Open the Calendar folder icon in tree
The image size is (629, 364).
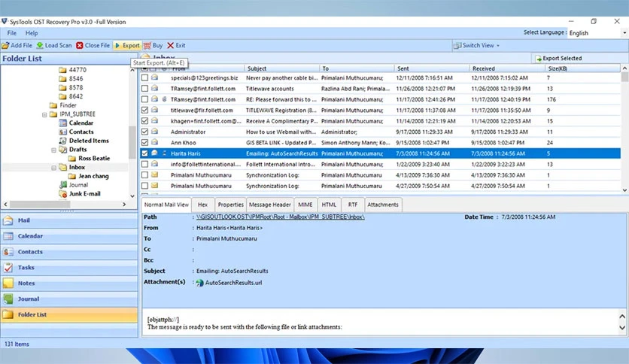[x=62, y=123]
